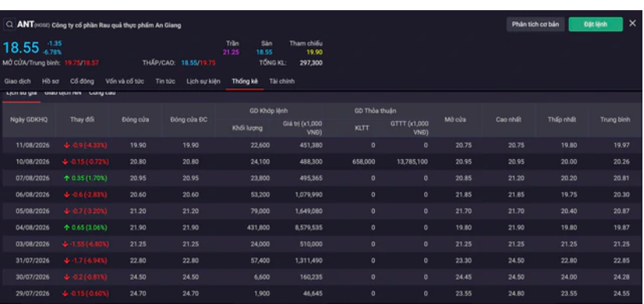Click the Thay đổi column header
This screenshot has width=644, height=304.
point(82,120)
